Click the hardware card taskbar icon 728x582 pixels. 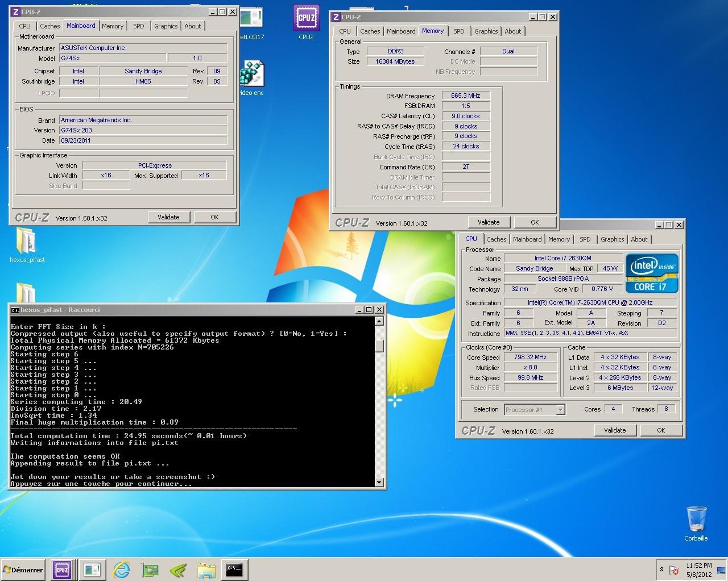coord(150,569)
